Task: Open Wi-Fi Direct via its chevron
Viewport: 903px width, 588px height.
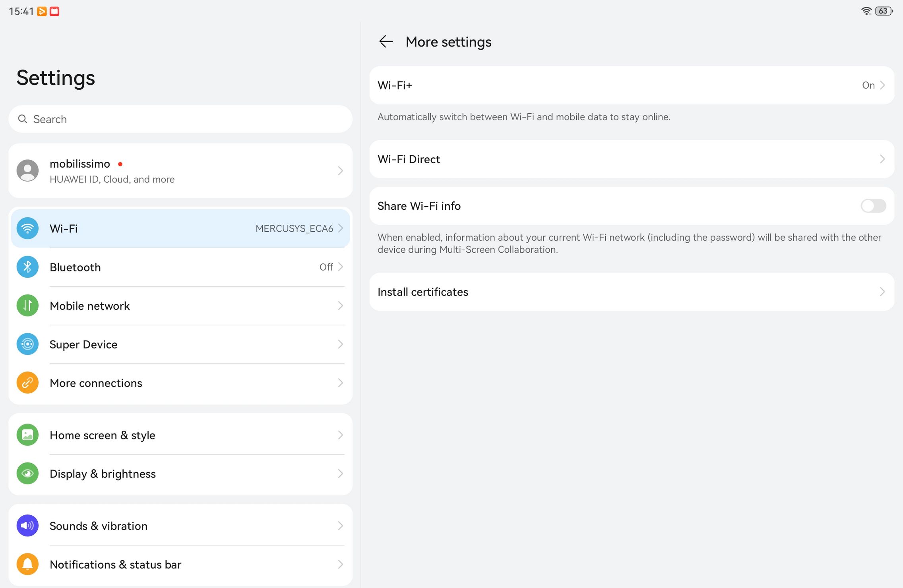Action: click(x=882, y=159)
